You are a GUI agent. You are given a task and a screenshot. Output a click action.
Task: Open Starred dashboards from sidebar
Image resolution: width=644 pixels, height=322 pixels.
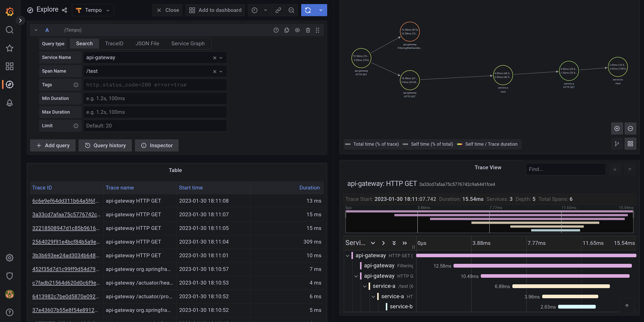click(10, 48)
